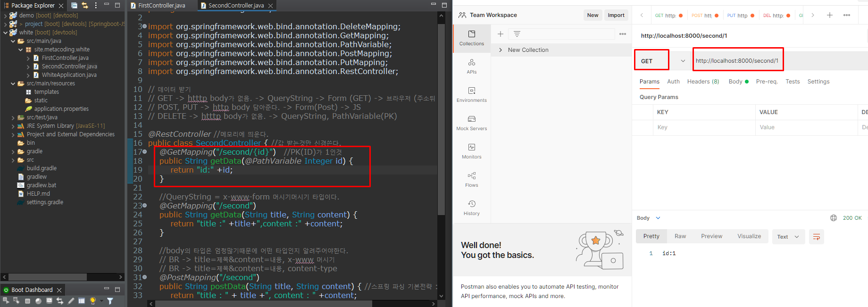Open Monitors in the Postman sidebar
The image size is (868, 307).
click(472, 151)
